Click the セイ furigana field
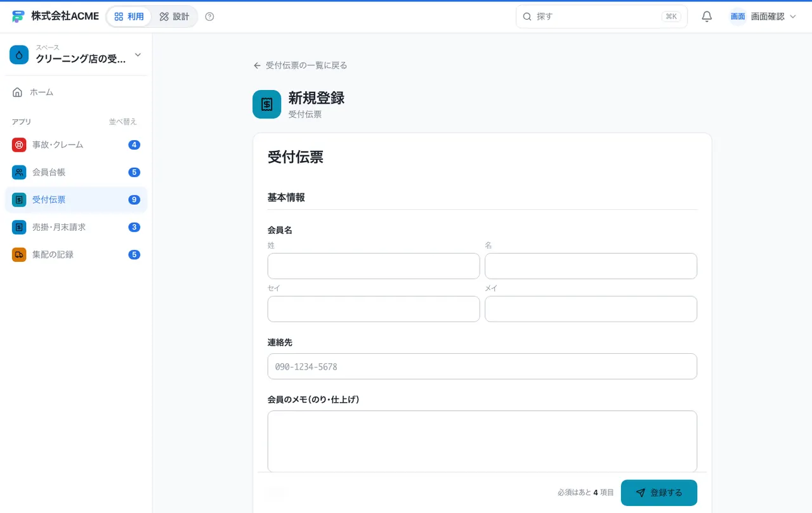Viewport: 812px width, 513px height. 374,309
